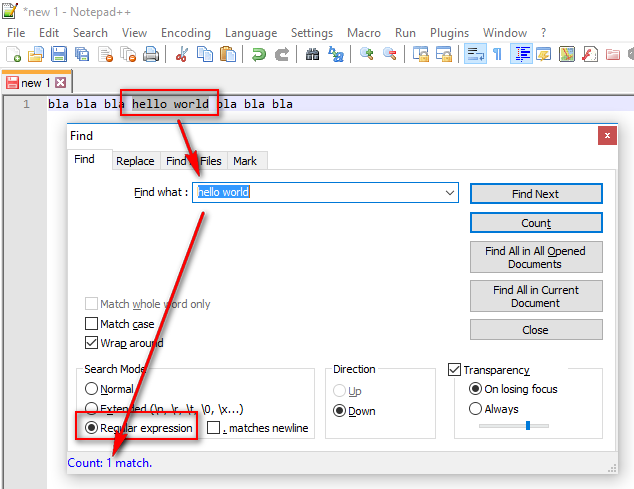This screenshot has width=634, height=489.
Task: Enable the Match case checkbox
Action: pos(91,324)
